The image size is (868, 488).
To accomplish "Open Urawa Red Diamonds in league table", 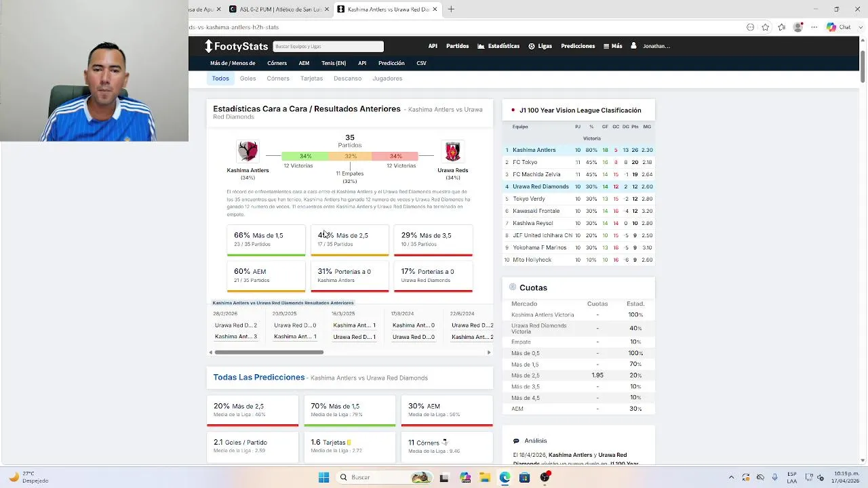I will click(540, 186).
